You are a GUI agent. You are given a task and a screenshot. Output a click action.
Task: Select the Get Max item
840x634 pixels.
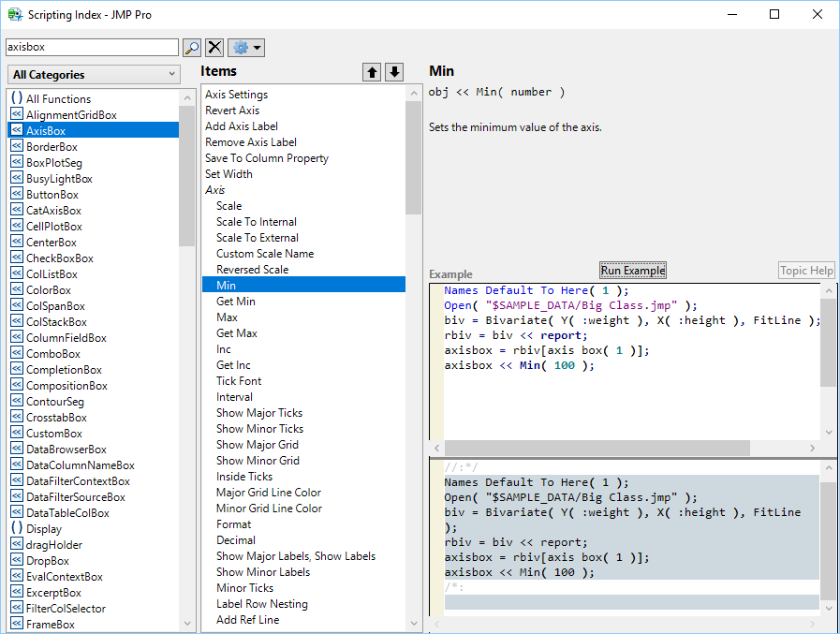click(x=237, y=333)
